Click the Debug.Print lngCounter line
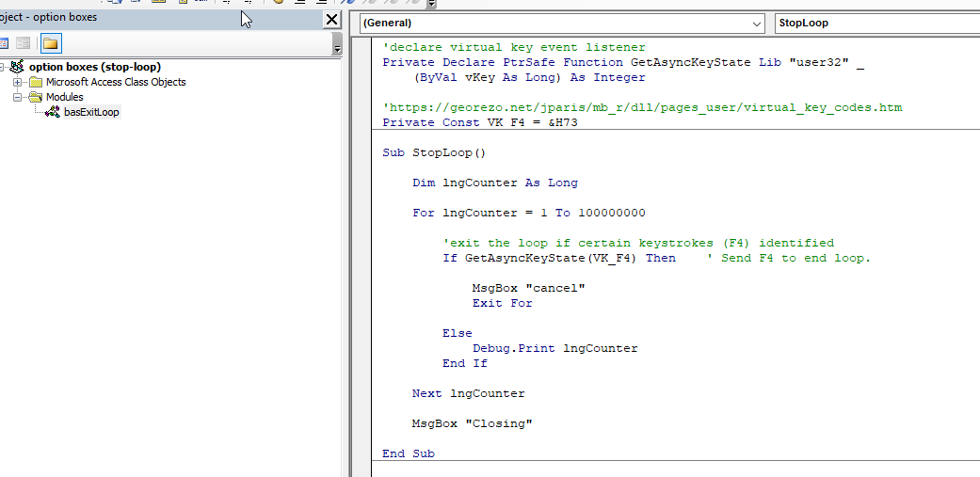980x477 pixels. (x=555, y=348)
